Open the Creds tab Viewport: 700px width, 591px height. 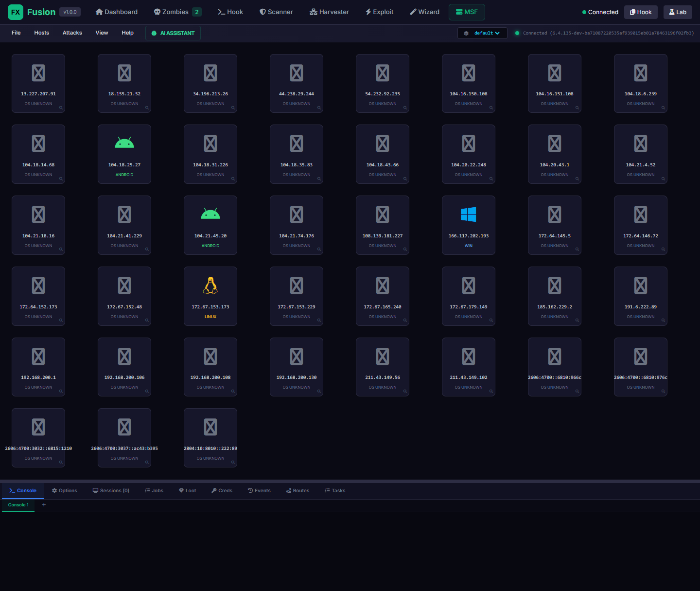point(222,491)
